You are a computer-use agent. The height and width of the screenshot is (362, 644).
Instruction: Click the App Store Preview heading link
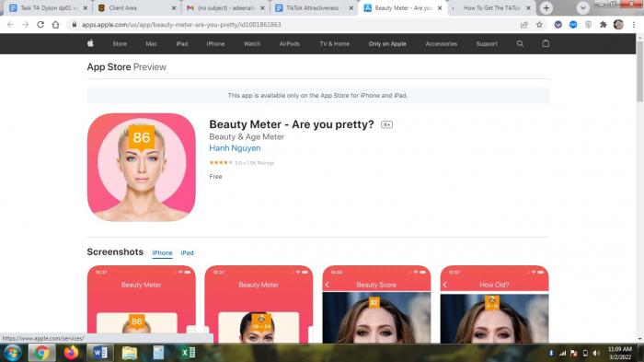(127, 67)
